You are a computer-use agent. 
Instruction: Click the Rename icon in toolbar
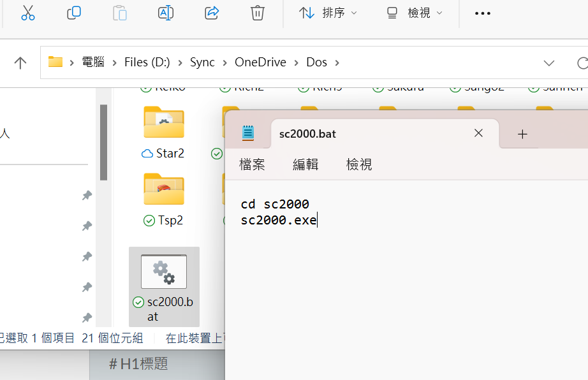coord(165,13)
